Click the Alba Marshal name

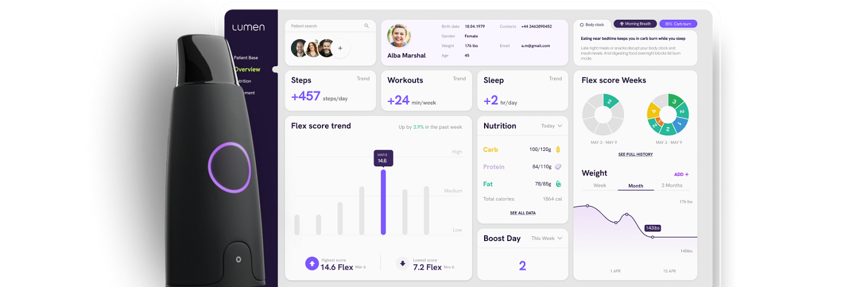(407, 55)
